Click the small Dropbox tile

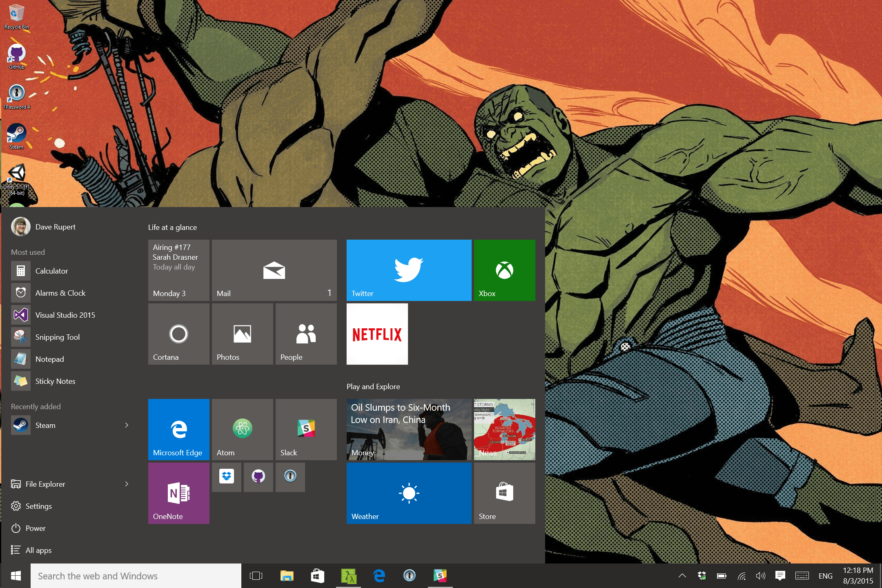(227, 477)
